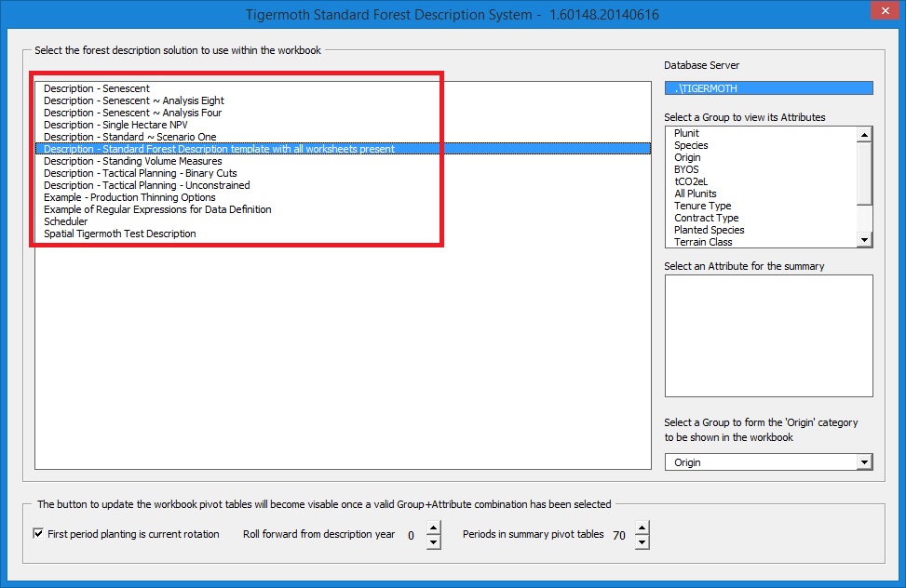Decrease periods in summary pivot tables
The width and height of the screenshot is (906, 588).
tap(642, 541)
